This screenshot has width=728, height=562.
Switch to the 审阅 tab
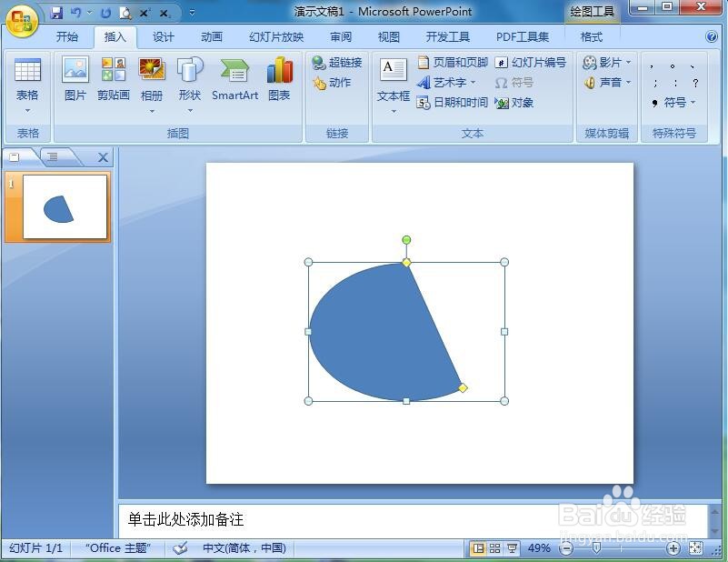341,36
